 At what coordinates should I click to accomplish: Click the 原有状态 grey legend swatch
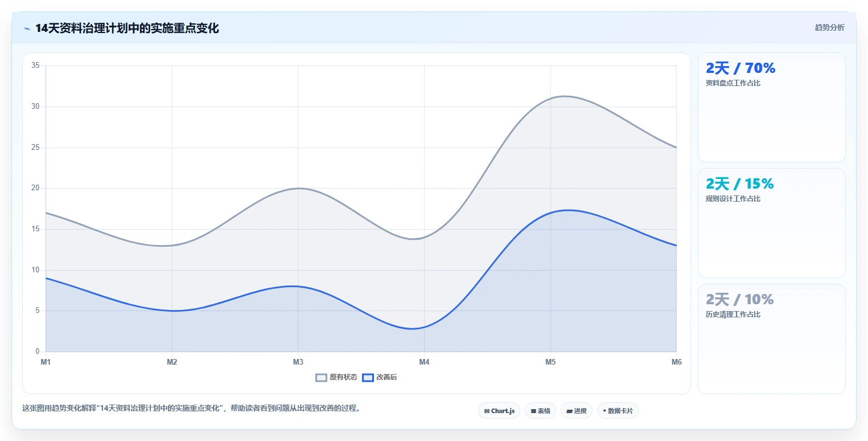click(x=322, y=377)
